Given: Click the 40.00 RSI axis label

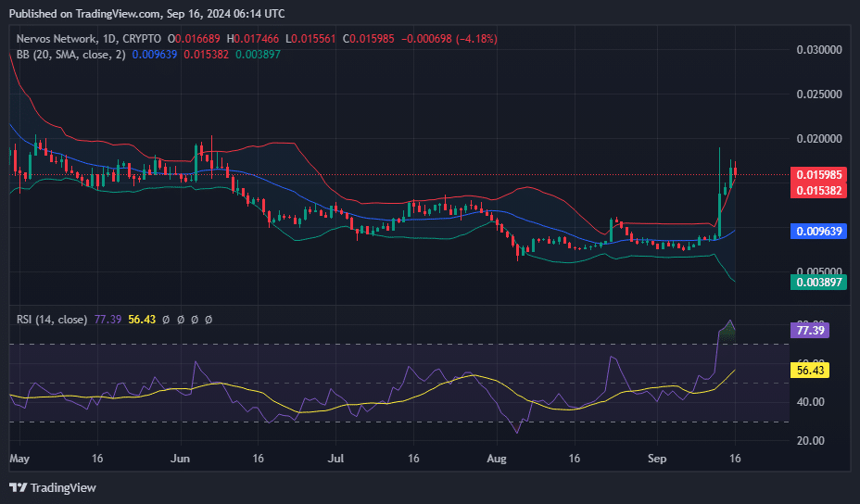Looking at the screenshot, I should click(811, 402).
